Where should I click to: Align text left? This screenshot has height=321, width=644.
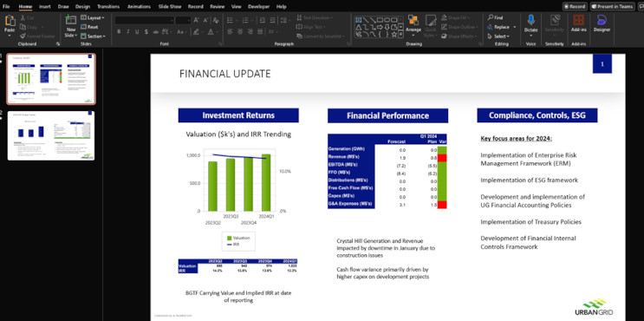coord(230,31)
